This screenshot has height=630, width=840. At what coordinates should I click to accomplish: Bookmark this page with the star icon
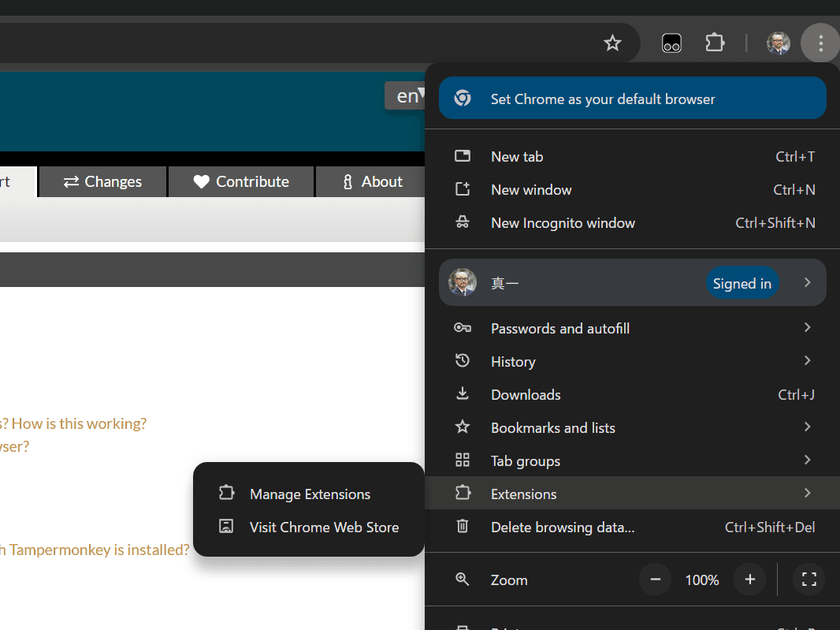pyautogui.click(x=612, y=43)
